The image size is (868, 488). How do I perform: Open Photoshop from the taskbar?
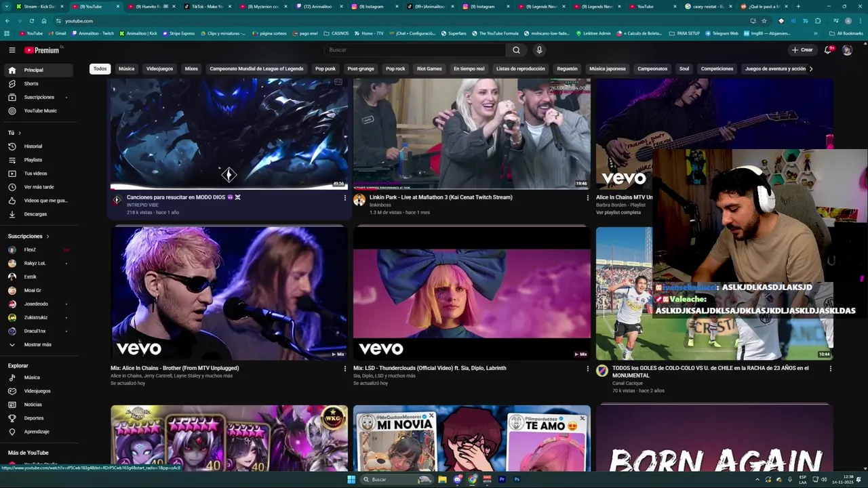pyautogui.click(x=517, y=479)
